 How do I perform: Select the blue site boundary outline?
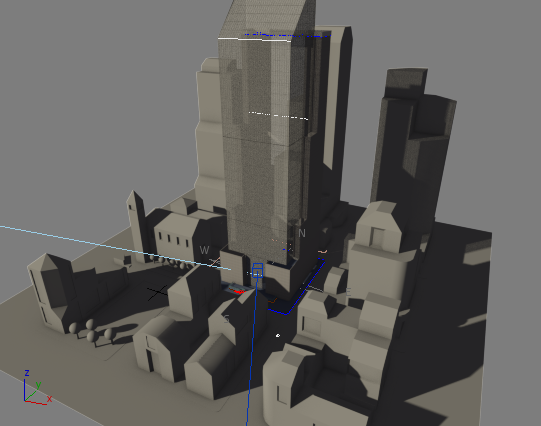click(297, 288)
